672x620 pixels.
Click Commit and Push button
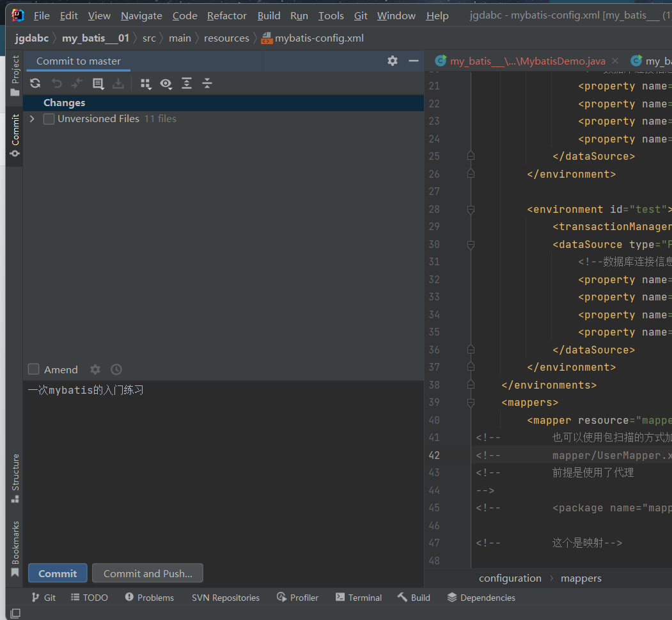pyautogui.click(x=148, y=573)
